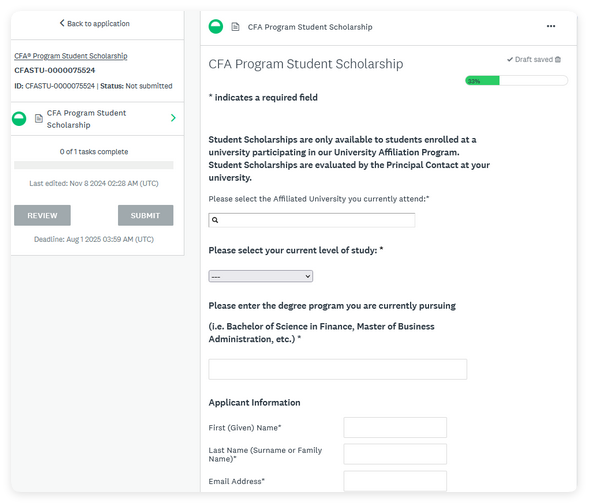Focus the degree program text field
Screen dimensions: 589x503
(338, 369)
